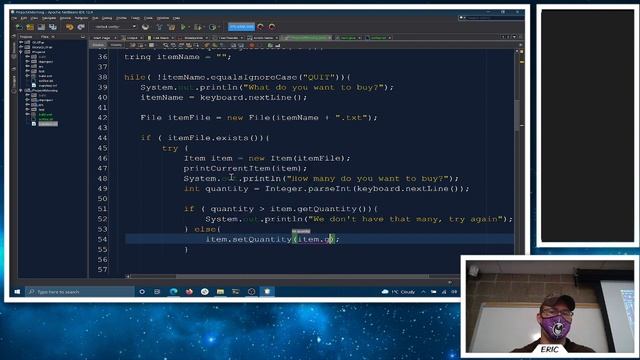Click the weather widget in the taskbar
Screen dimensions: 640x360
click(x=398, y=291)
